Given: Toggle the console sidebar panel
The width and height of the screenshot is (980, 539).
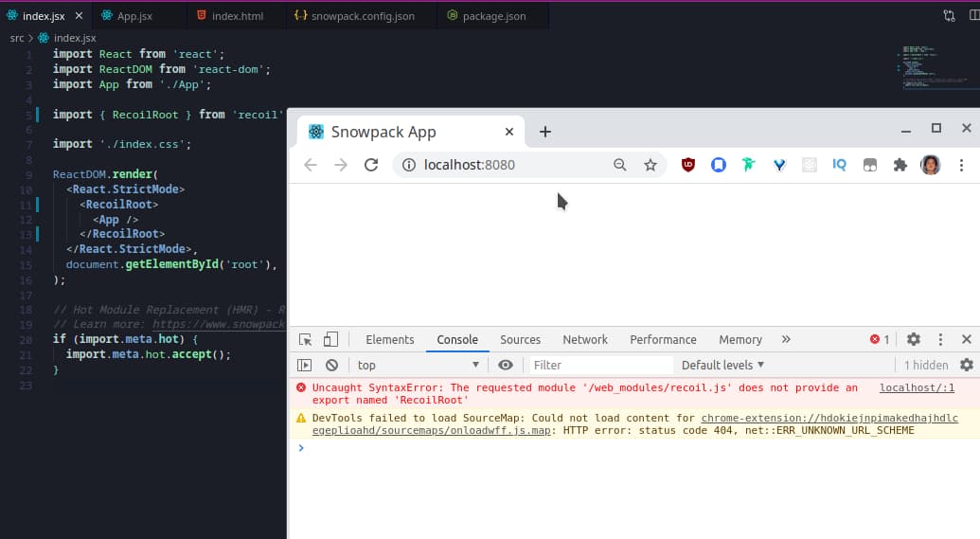Looking at the screenshot, I should [305, 365].
